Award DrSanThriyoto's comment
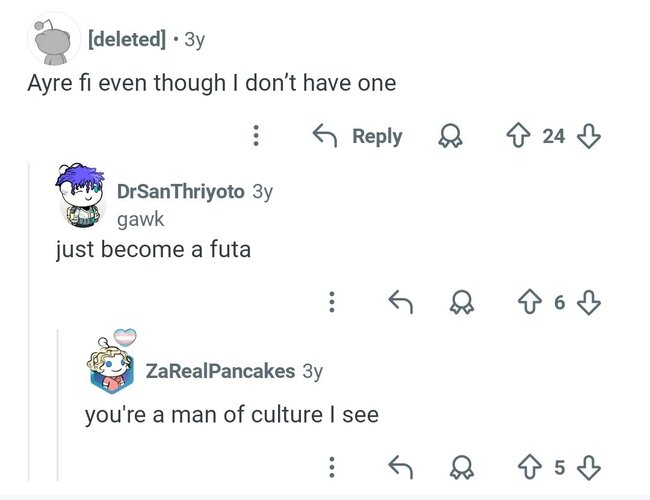650x500 pixels. pos(462,302)
